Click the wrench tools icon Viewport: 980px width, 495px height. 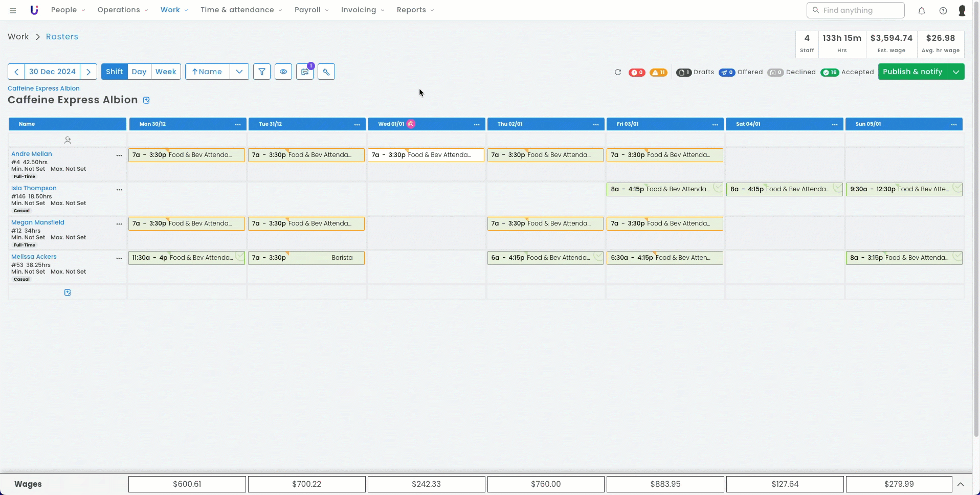(326, 72)
